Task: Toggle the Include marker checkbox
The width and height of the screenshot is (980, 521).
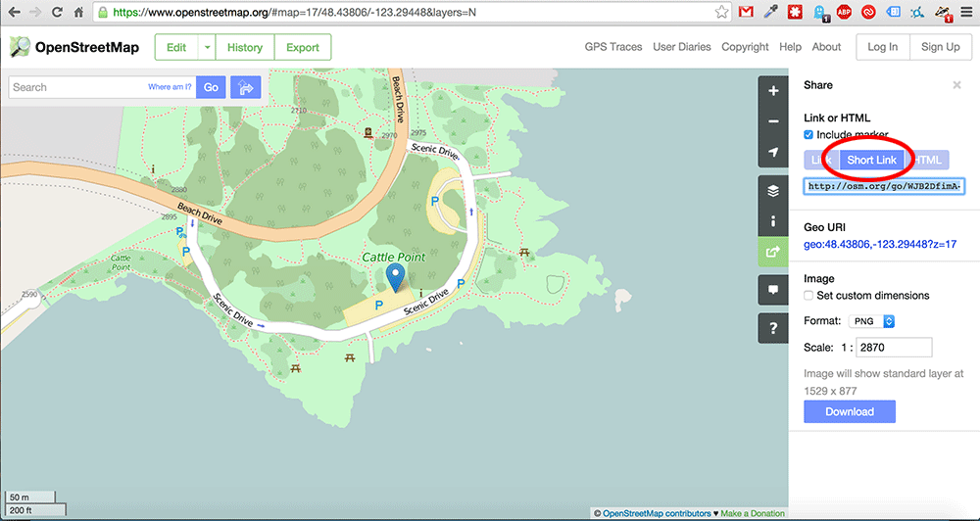Action: [x=808, y=135]
